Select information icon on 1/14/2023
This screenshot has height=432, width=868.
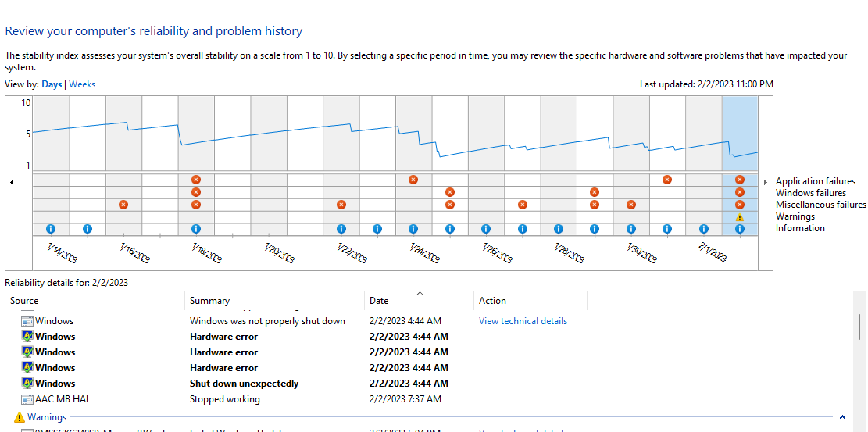pyautogui.click(x=51, y=229)
